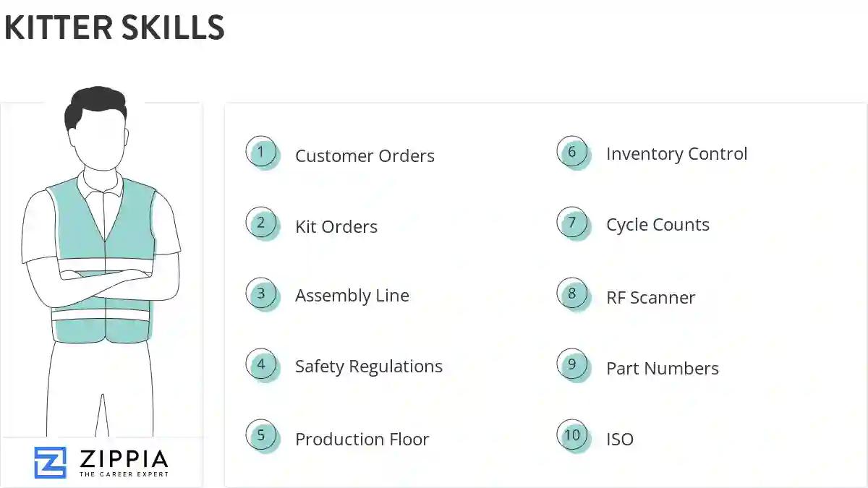Click the Inventory Control skill label
This screenshot has width=868, height=488.
click(x=677, y=154)
